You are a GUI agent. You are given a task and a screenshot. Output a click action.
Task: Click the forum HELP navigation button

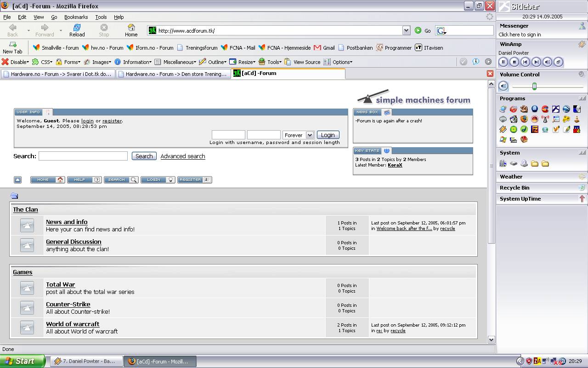pos(85,180)
